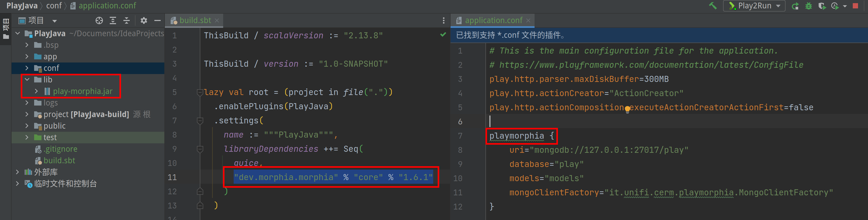Select the play-morphia.jar file
Image resolution: width=868 pixels, height=220 pixels.
click(82, 91)
